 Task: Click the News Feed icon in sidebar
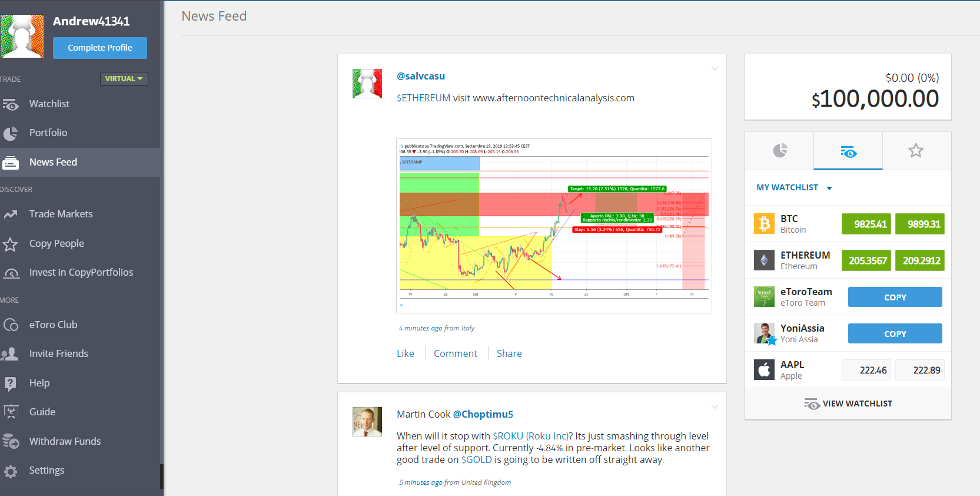pyautogui.click(x=11, y=163)
